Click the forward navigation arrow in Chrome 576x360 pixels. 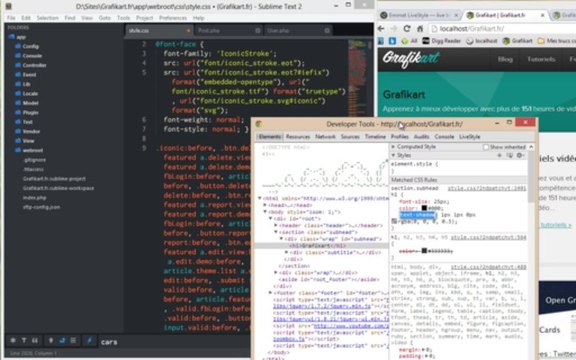click(394, 29)
